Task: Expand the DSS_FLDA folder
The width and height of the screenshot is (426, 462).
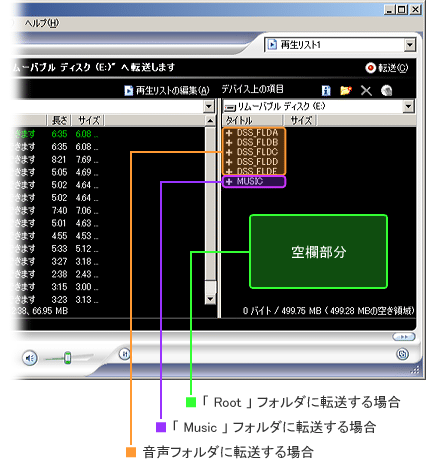Action: tap(229, 133)
